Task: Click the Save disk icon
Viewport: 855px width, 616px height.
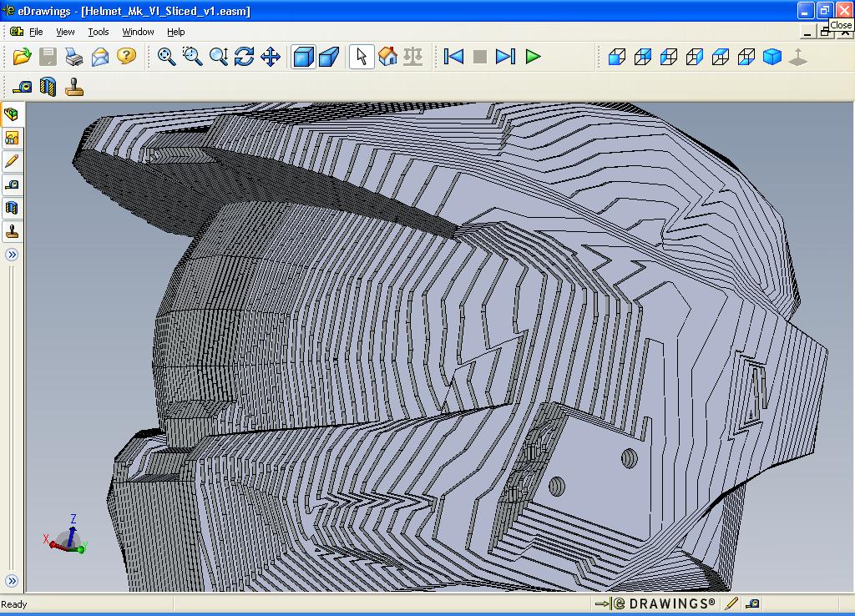Action: click(48, 57)
